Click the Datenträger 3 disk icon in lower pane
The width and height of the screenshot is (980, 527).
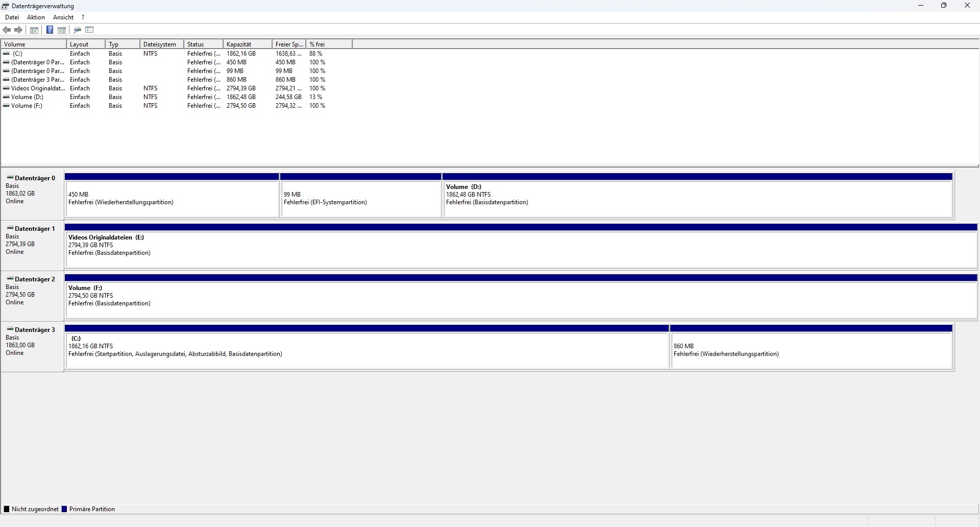[10, 329]
